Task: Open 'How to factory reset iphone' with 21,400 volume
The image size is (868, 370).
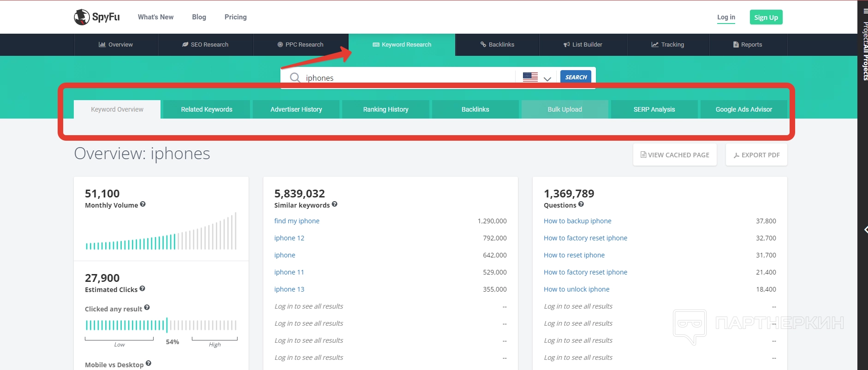Action: coord(585,272)
